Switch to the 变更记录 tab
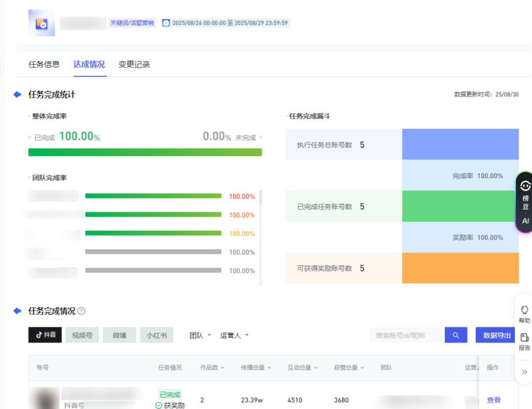The width and height of the screenshot is (532, 409). coord(134,64)
